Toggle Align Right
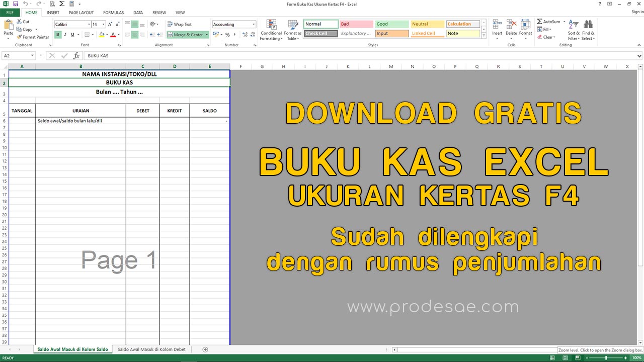Image resolution: width=644 pixels, height=362 pixels. [142, 35]
